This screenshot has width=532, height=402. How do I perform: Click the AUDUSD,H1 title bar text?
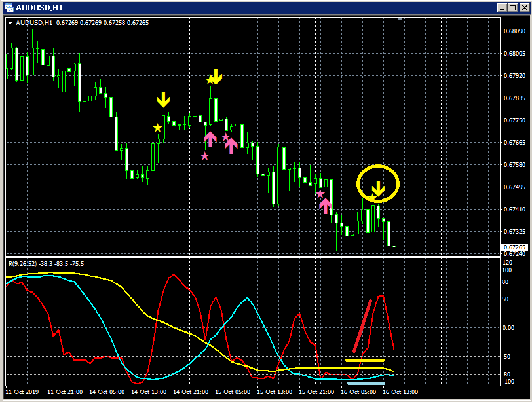tap(39, 8)
